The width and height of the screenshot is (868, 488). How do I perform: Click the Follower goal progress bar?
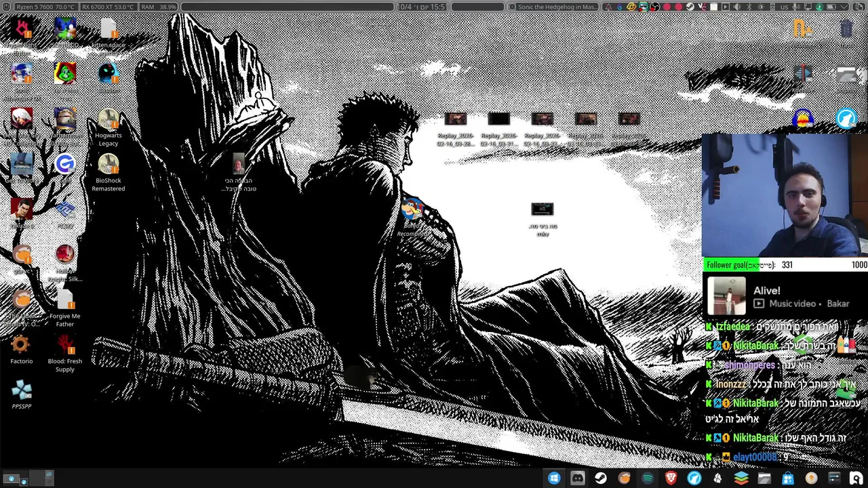coord(785,265)
